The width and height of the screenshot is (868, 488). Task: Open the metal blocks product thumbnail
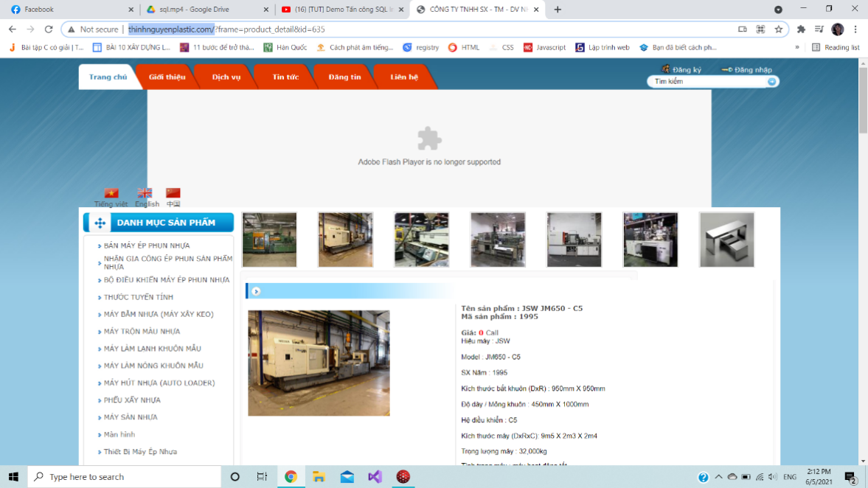pos(727,240)
